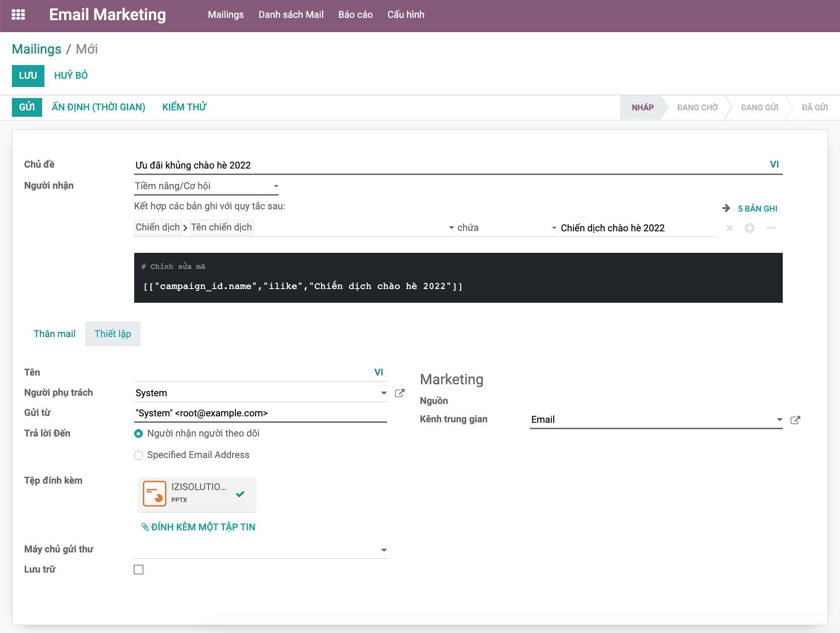Screen dimensions: 840x633
Task: Click ĐÍNH KÈM MỘT TẬP TIN attach link
Action: [203, 527]
